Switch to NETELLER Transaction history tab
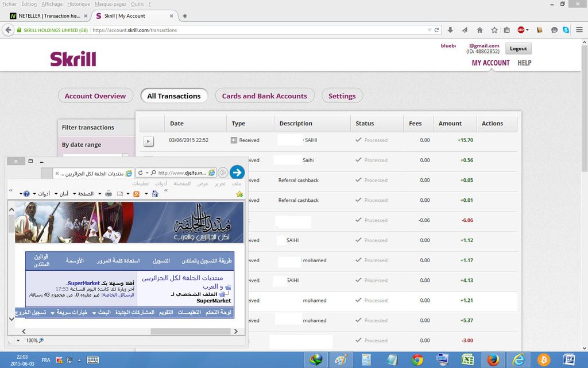 pos(49,16)
